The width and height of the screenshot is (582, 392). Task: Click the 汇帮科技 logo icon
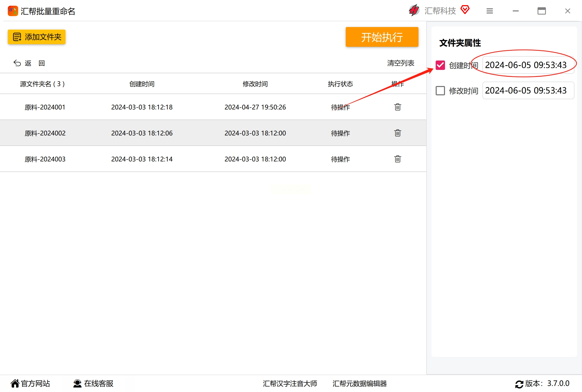coord(414,11)
